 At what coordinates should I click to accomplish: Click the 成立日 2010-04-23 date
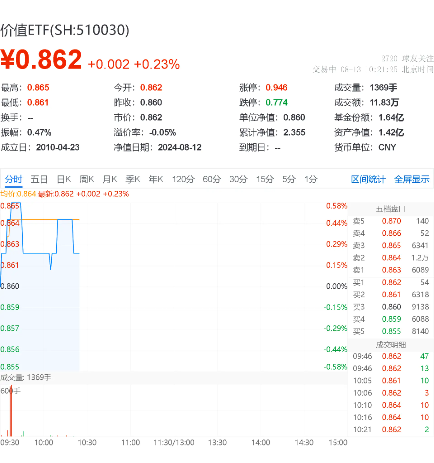point(58,147)
